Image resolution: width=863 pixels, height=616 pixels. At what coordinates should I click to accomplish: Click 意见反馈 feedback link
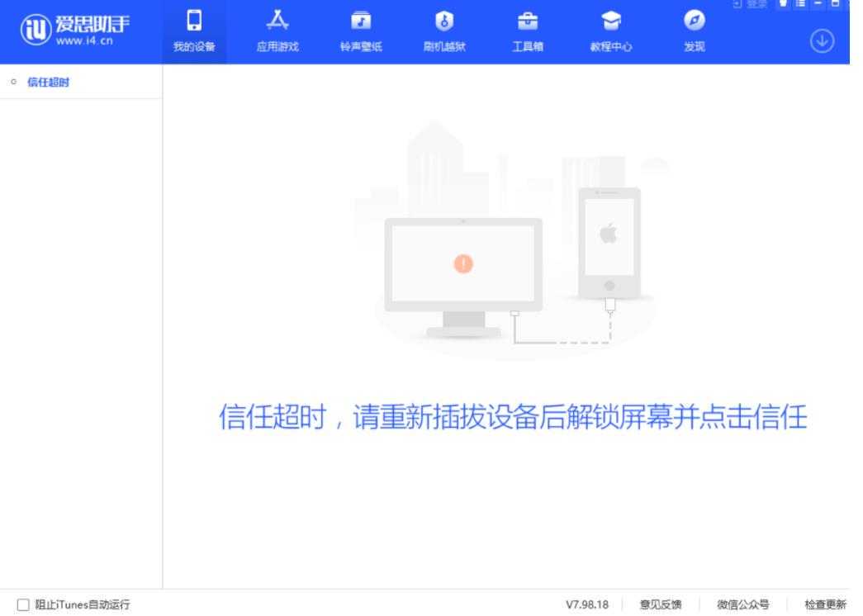[661, 605]
